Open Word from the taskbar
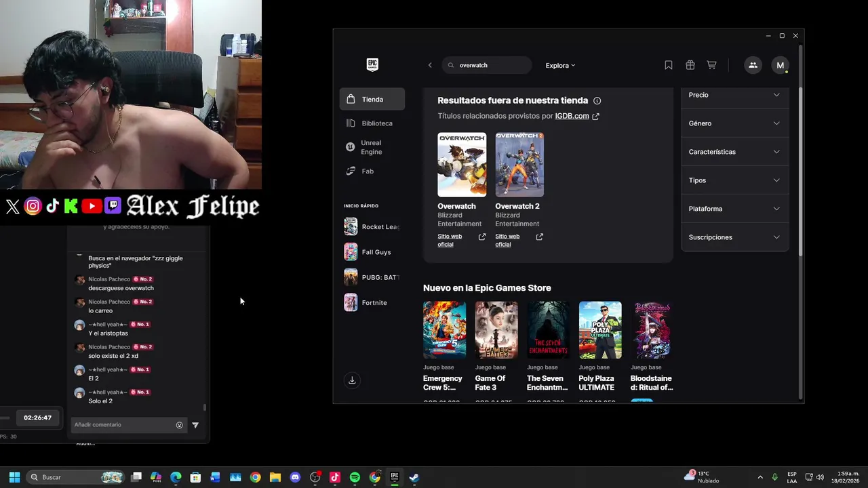 tap(216, 477)
